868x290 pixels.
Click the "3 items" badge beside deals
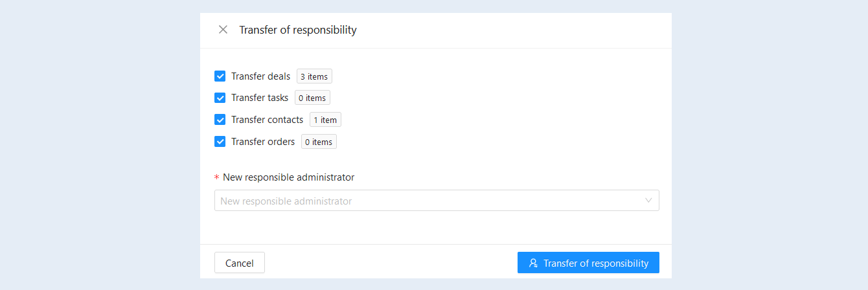pyautogui.click(x=314, y=76)
